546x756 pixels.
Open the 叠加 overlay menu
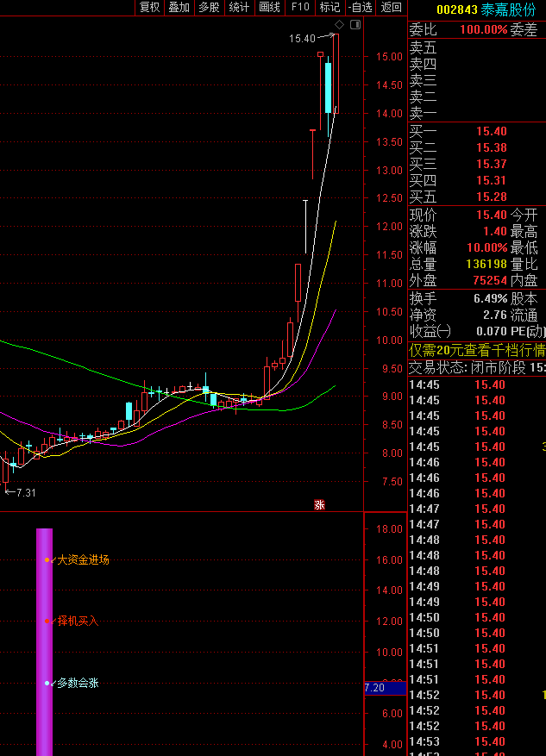tap(179, 7)
